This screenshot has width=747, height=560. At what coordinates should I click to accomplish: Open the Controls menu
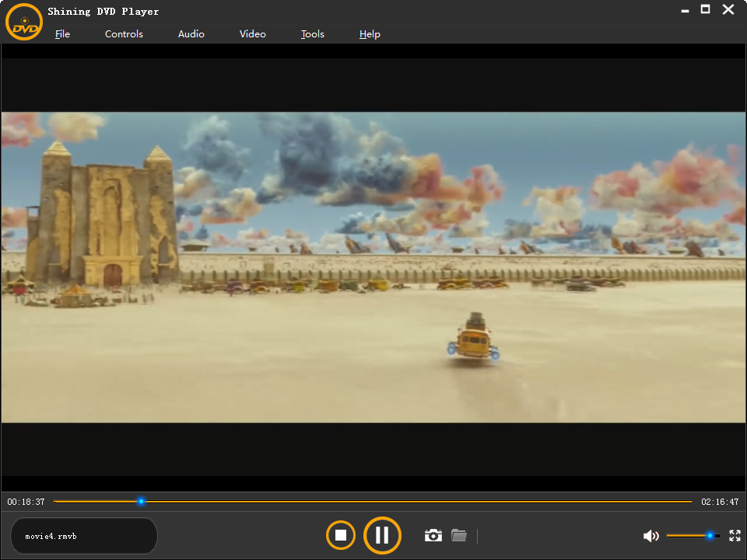click(x=124, y=33)
